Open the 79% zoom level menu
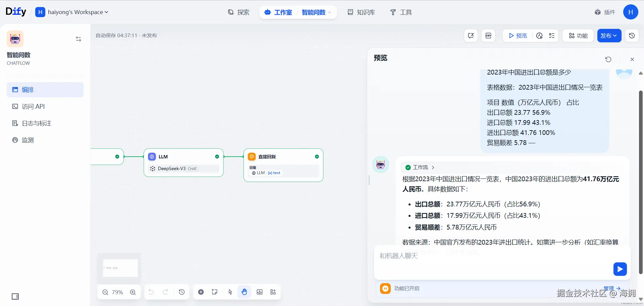The height and width of the screenshot is (306, 644). point(117,292)
